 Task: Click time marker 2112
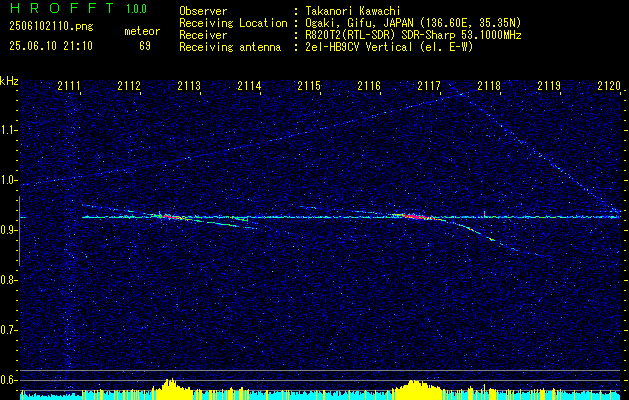click(129, 86)
